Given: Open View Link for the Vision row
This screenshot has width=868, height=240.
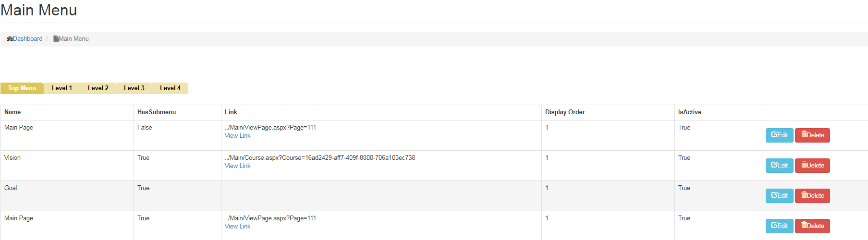Looking at the screenshot, I should tap(237, 166).
